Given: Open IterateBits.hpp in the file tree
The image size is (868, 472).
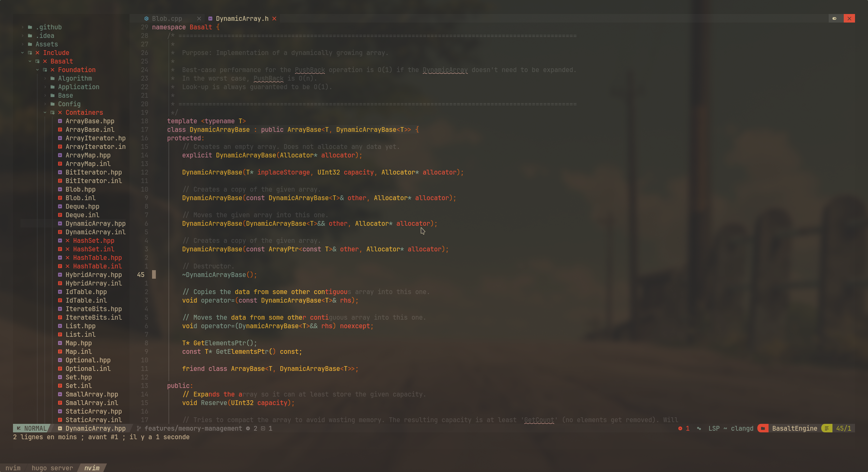Looking at the screenshot, I should [x=93, y=309].
